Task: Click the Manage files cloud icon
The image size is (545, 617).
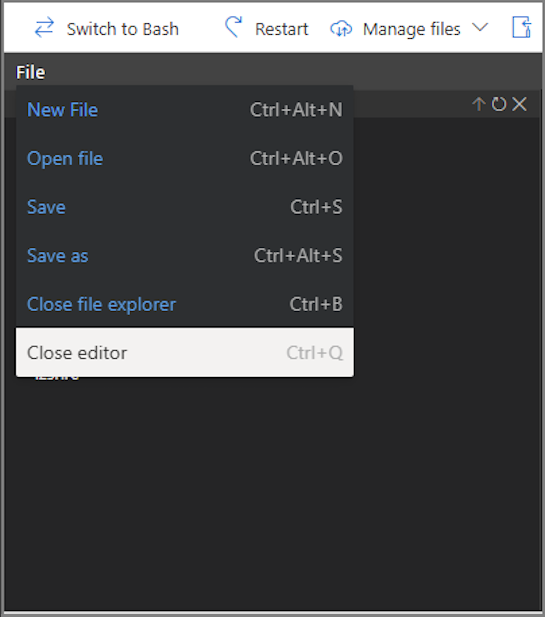Action: 341,29
